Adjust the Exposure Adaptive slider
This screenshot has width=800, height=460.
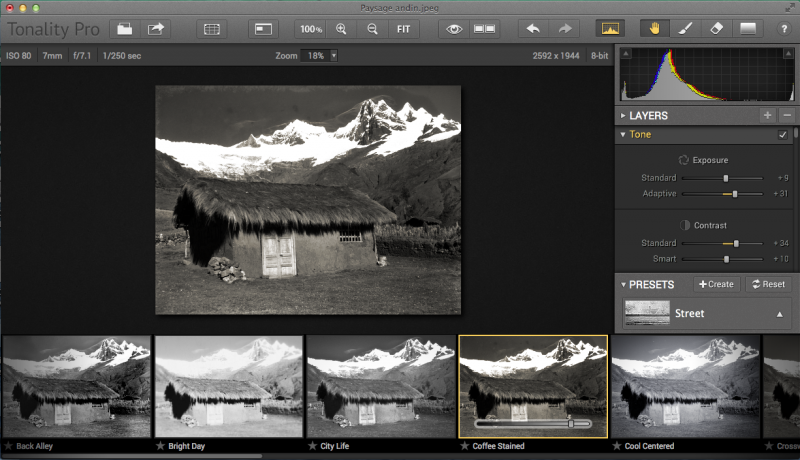tap(735, 194)
